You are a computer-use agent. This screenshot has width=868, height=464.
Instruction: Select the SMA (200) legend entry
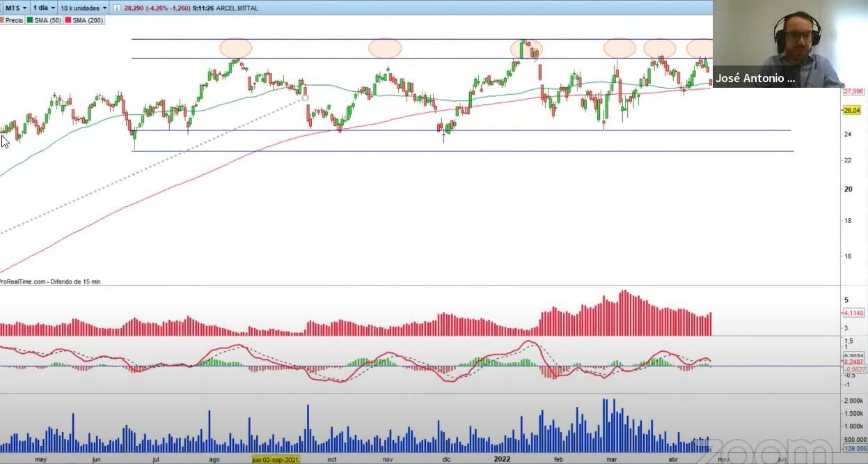(84, 20)
